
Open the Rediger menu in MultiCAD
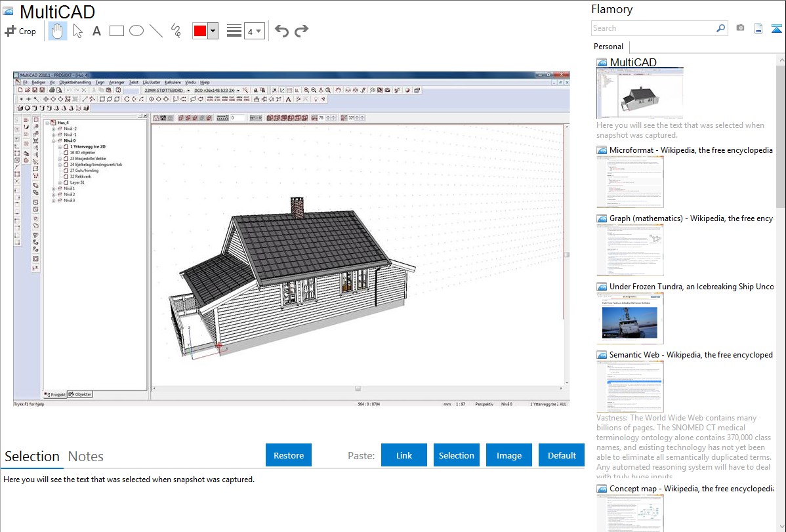pos(38,82)
